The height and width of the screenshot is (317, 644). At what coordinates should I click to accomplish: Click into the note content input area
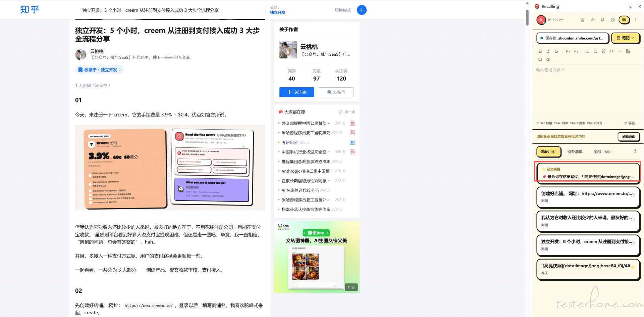(587, 91)
